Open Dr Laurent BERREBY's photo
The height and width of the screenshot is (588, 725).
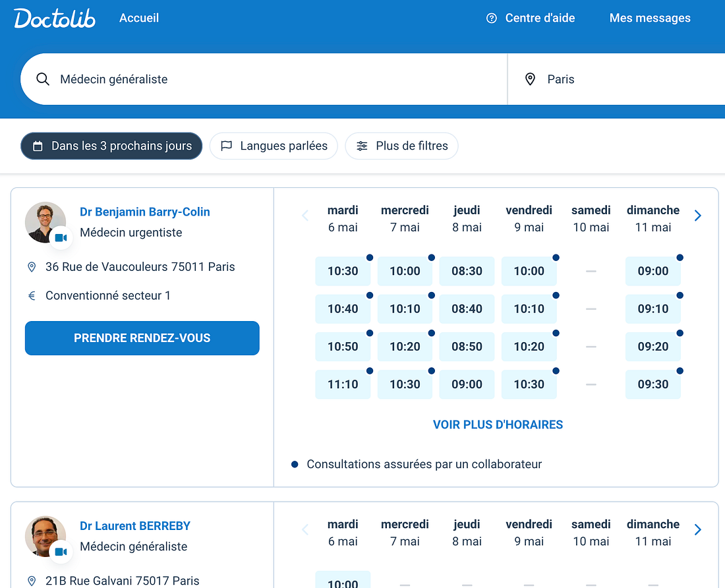tap(45, 536)
